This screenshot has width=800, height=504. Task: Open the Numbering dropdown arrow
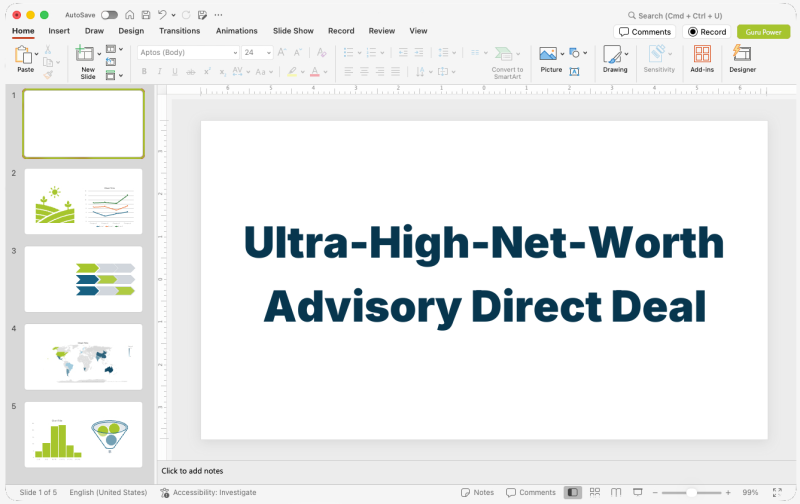382,53
